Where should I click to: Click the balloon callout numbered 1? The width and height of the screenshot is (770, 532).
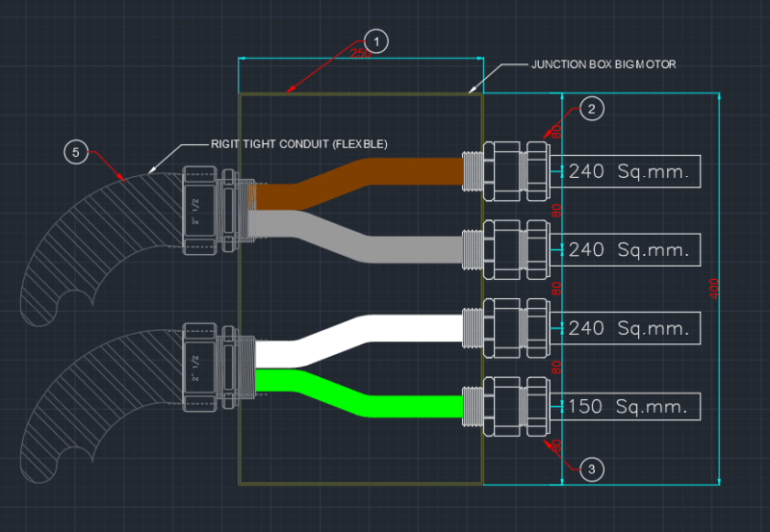pyautogui.click(x=376, y=41)
